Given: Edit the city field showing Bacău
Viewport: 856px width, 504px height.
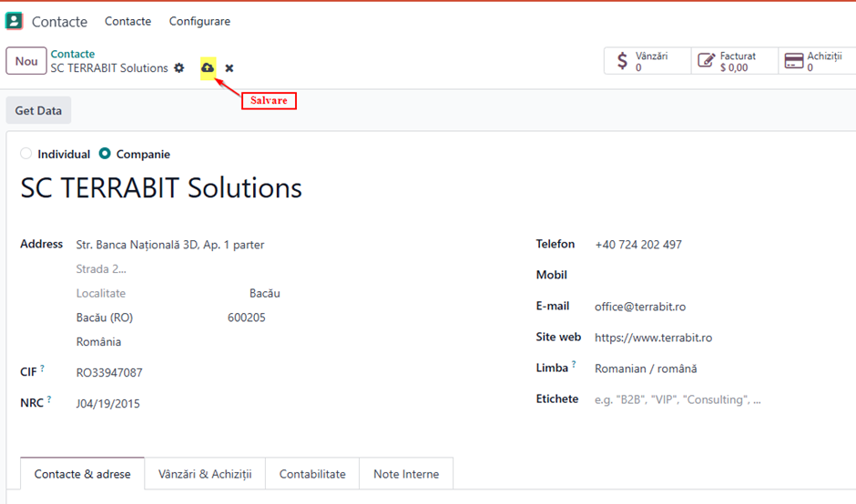Looking at the screenshot, I should click(266, 294).
